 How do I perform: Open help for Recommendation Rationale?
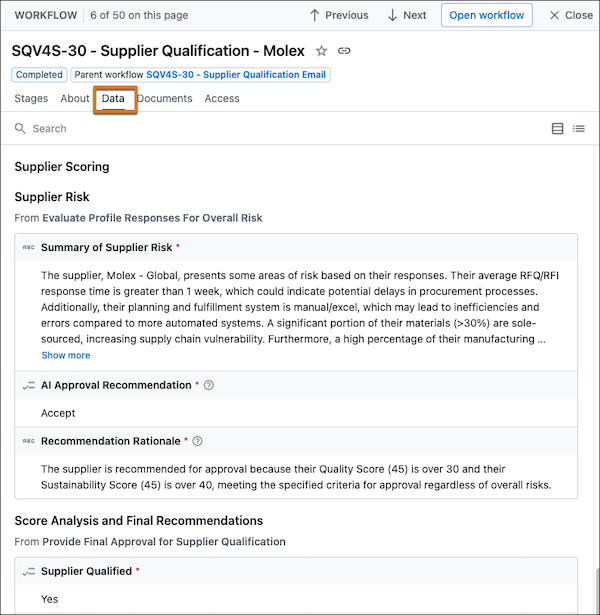tap(198, 441)
